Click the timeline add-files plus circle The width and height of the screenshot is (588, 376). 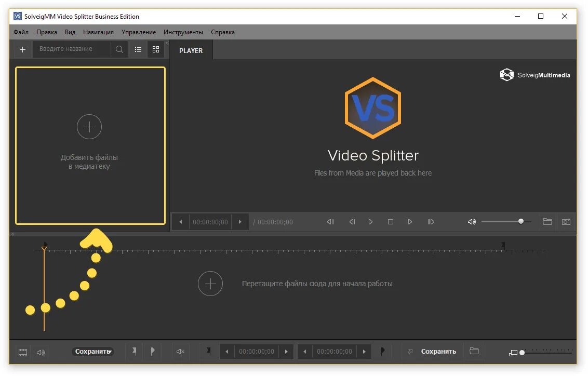(x=210, y=284)
